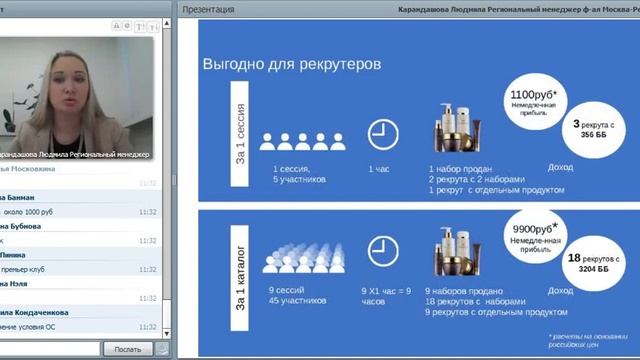Increase chat text size with larger T icon
This screenshot has width=640, height=360.
140,27
